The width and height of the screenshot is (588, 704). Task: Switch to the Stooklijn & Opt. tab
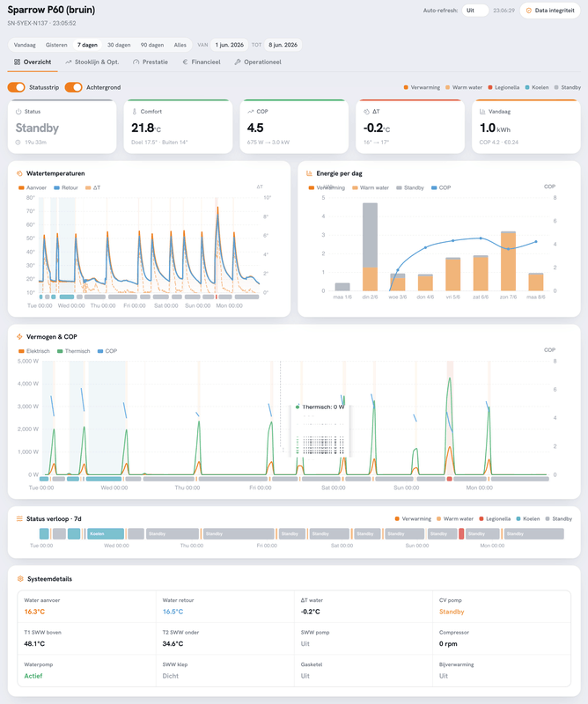(92, 62)
